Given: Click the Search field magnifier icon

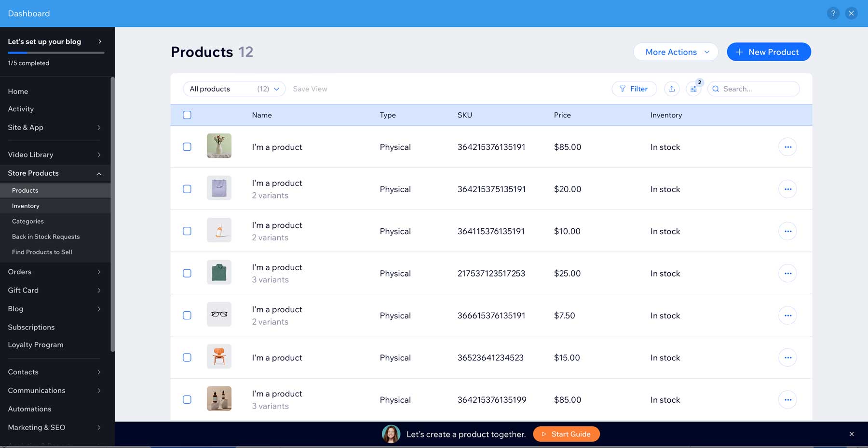Looking at the screenshot, I should pyautogui.click(x=716, y=89).
